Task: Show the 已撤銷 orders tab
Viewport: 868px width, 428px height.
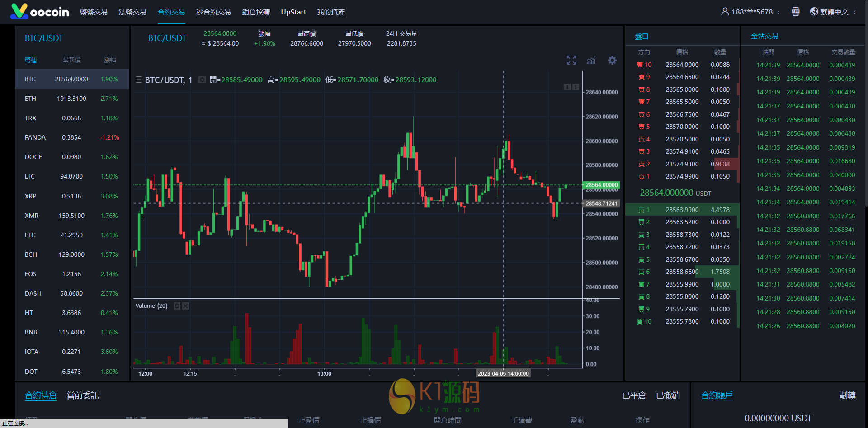Action: click(668, 396)
